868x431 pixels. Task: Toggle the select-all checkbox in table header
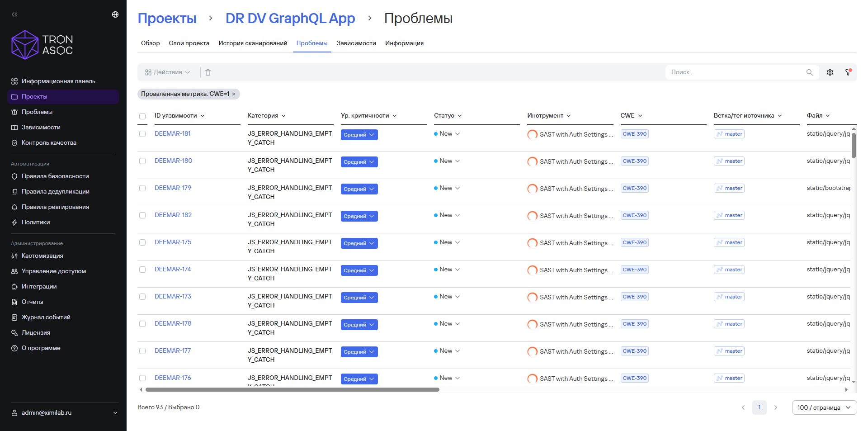tap(142, 116)
